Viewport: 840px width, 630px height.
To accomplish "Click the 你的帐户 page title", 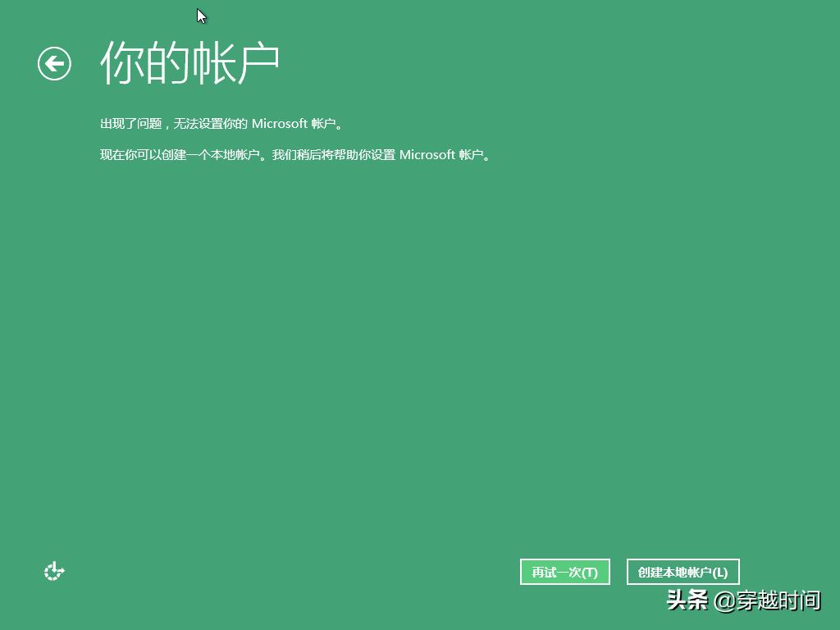I will (190, 63).
